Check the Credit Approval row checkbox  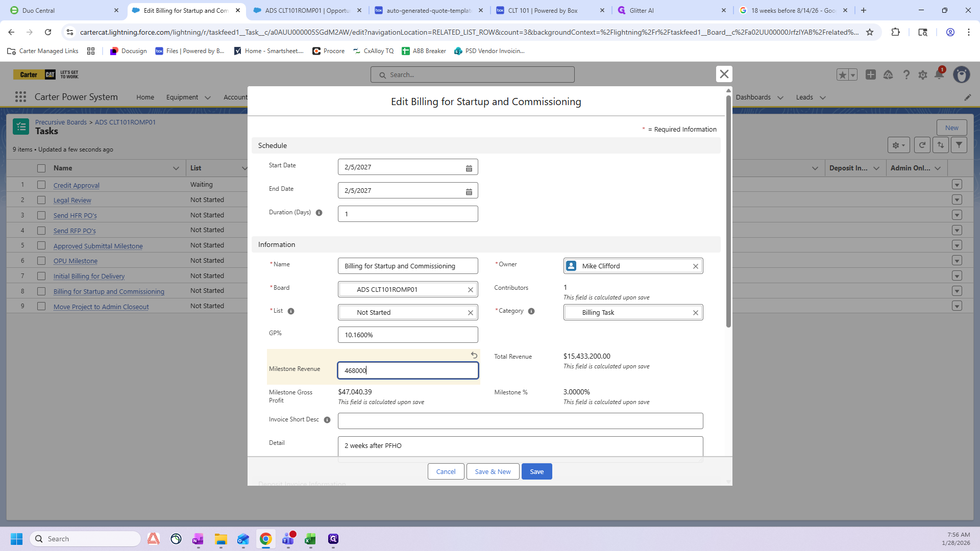(41, 185)
